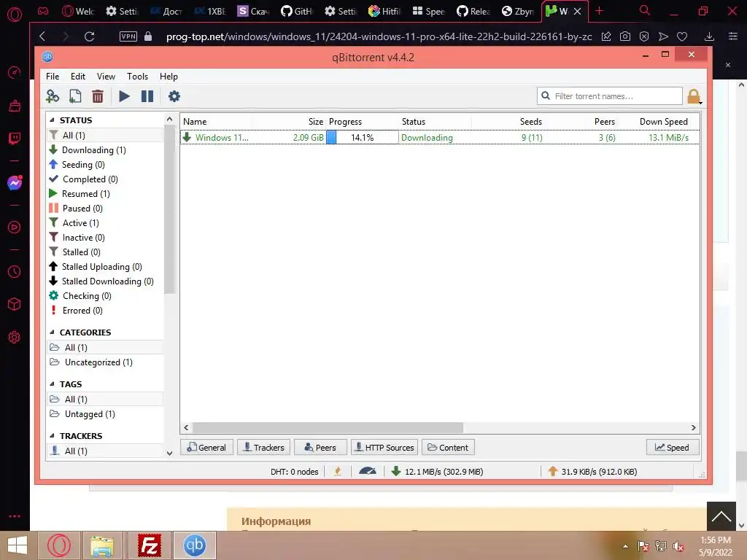Open qBittorrent options gear icon
747x560 pixels.
(x=174, y=96)
